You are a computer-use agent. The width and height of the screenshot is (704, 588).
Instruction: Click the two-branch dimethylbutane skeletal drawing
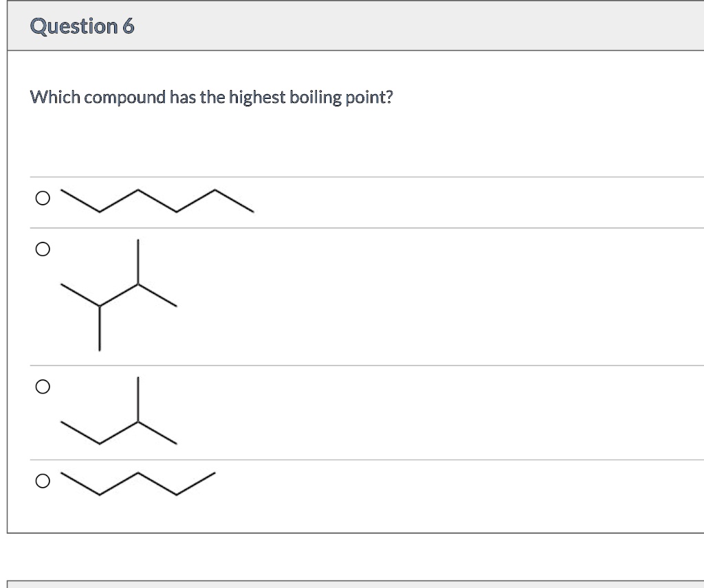click(x=118, y=295)
